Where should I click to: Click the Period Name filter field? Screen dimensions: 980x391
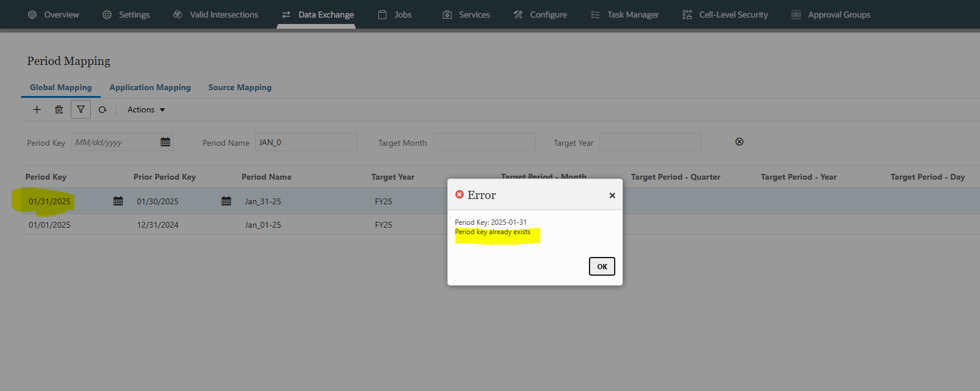(306, 142)
